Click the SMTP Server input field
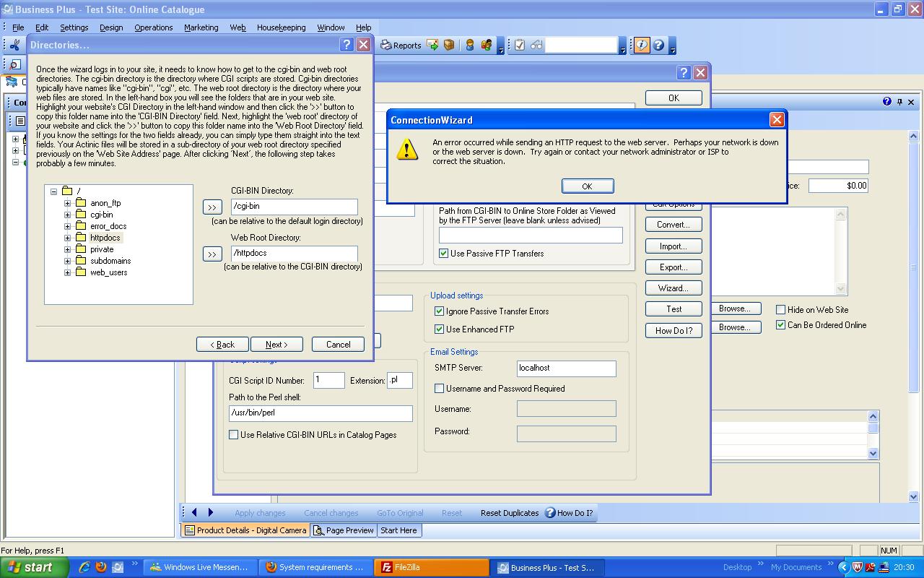Screen dimensions: 924x578 [x=566, y=368]
